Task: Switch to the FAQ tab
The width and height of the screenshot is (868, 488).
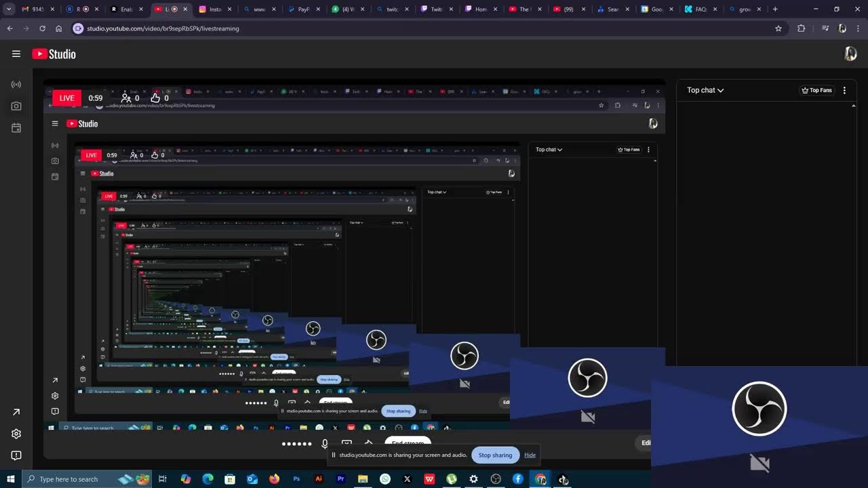Action: pyautogui.click(x=701, y=9)
